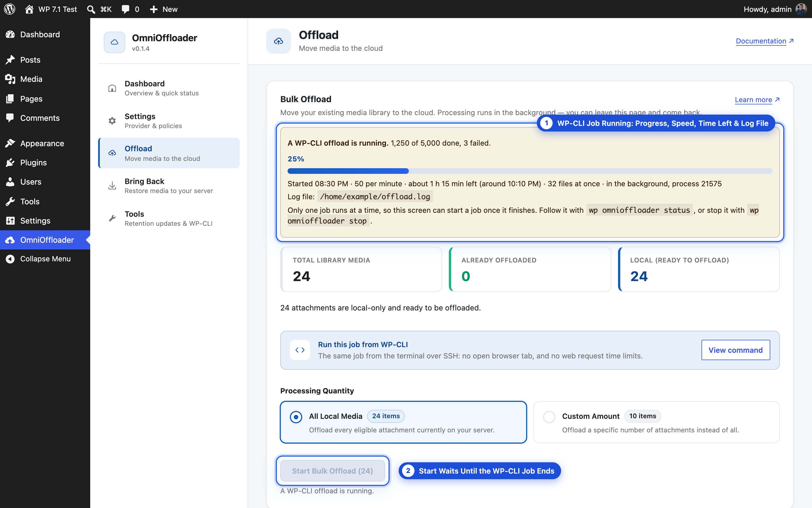The image size is (812, 508).
Task: Open the WP 7.1 Test home icon
Action: click(x=29, y=9)
